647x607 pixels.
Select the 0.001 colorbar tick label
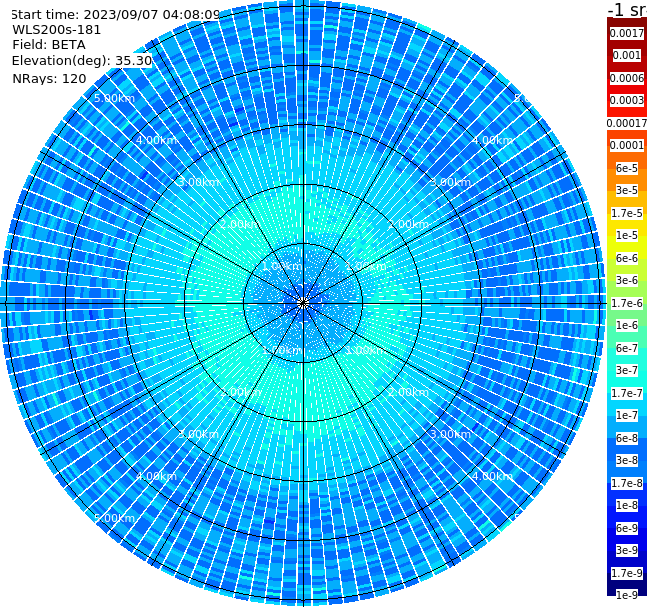coord(627,55)
